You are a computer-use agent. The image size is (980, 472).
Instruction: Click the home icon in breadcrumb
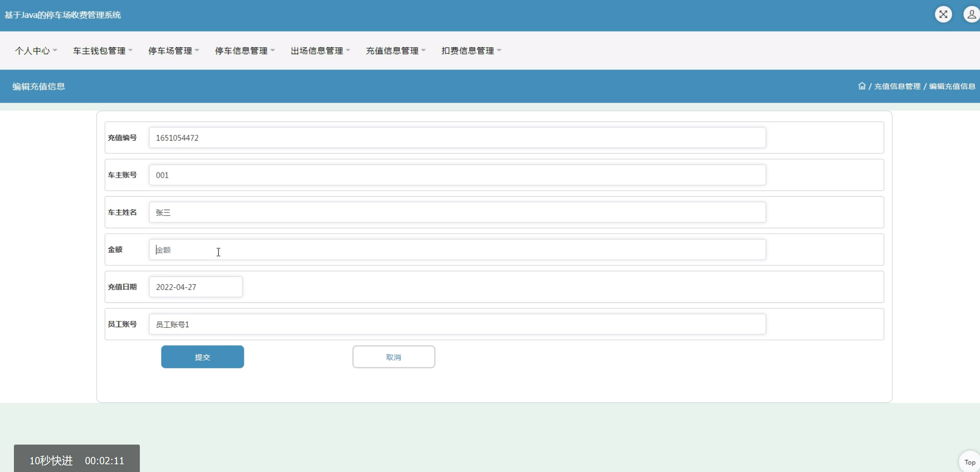coord(862,86)
